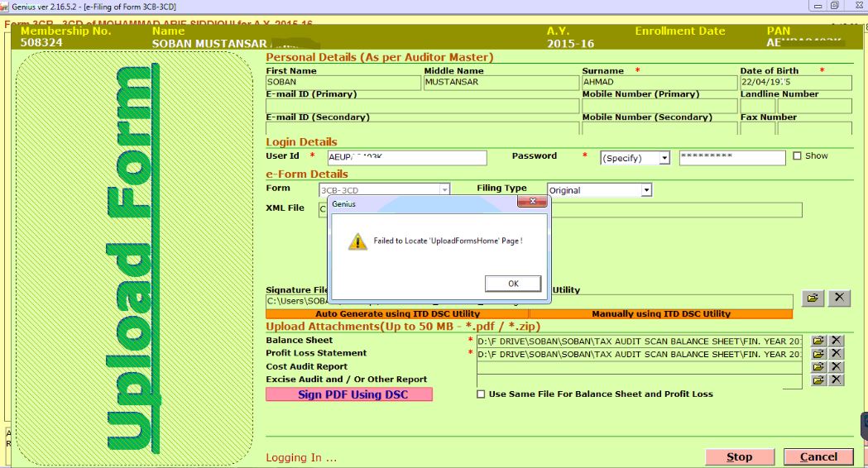
Task: Browse for Profit Loss Statement file
Action: point(819,354)
